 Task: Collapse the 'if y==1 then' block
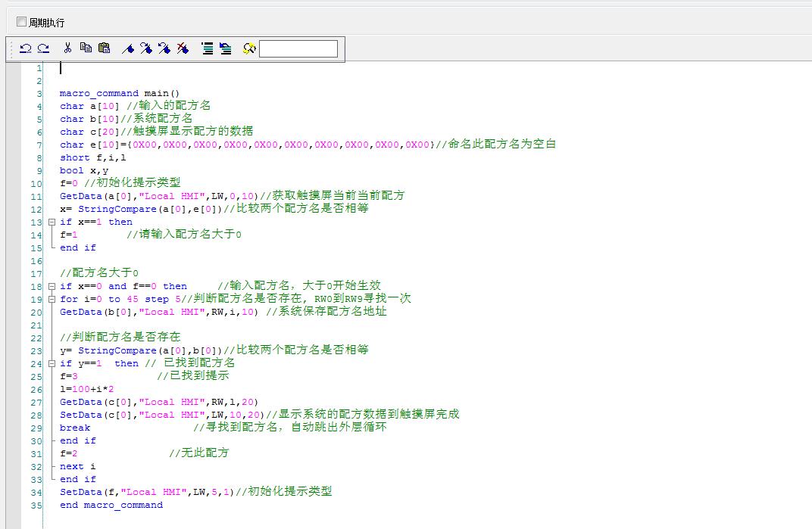[x=52, y=363]
